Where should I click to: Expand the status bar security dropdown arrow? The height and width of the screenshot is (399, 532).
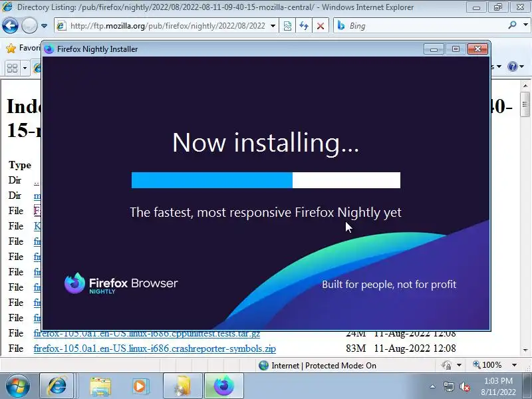tap(459, 365)
